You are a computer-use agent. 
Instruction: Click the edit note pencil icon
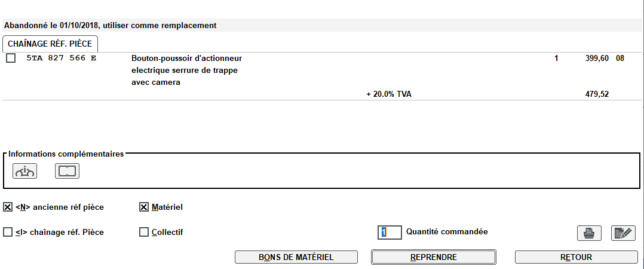(622, 233)
